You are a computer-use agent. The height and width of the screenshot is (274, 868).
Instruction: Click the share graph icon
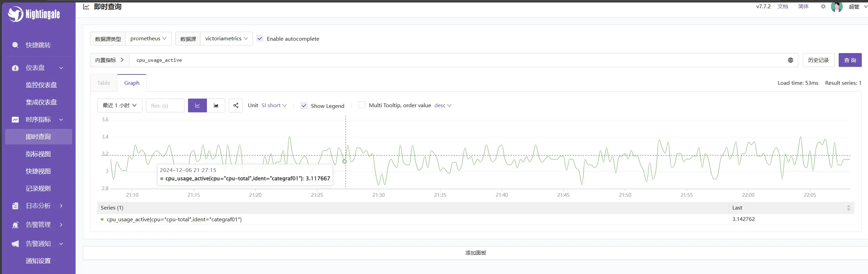[236, 105]
